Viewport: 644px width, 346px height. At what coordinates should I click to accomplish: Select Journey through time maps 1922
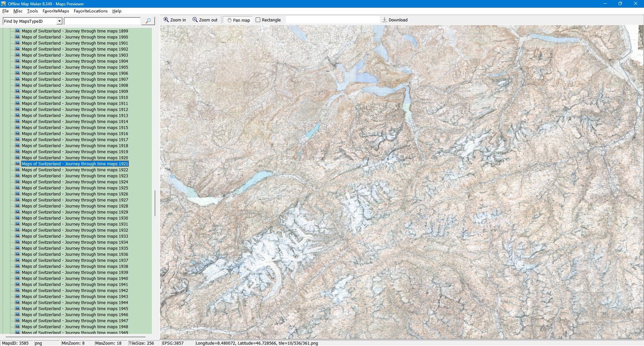(x=75, y=170)
